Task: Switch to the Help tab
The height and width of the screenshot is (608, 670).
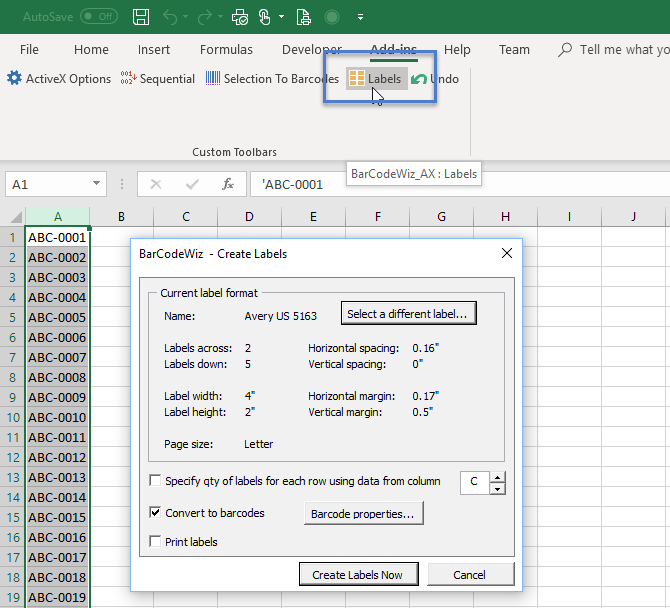Action: [x=457, y=50]
